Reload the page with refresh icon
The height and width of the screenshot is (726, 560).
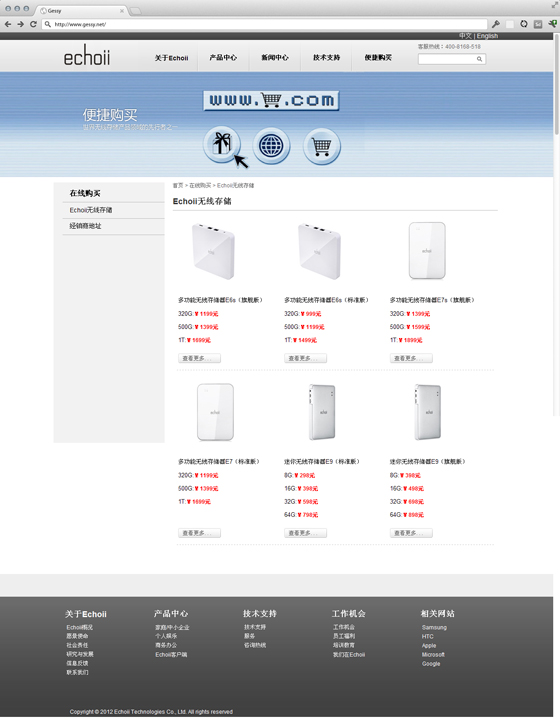pyautogui.click(x=33, y=24)
